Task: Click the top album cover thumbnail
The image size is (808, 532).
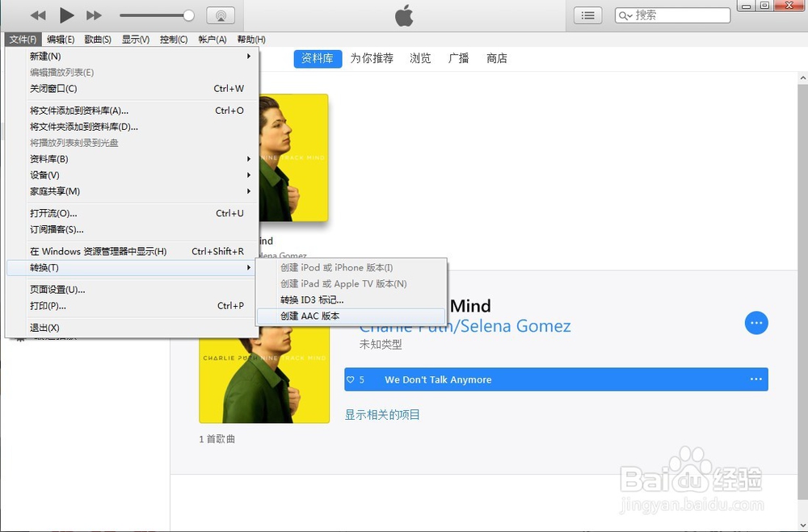Action: pyautogui.click(x=293, y=157)
